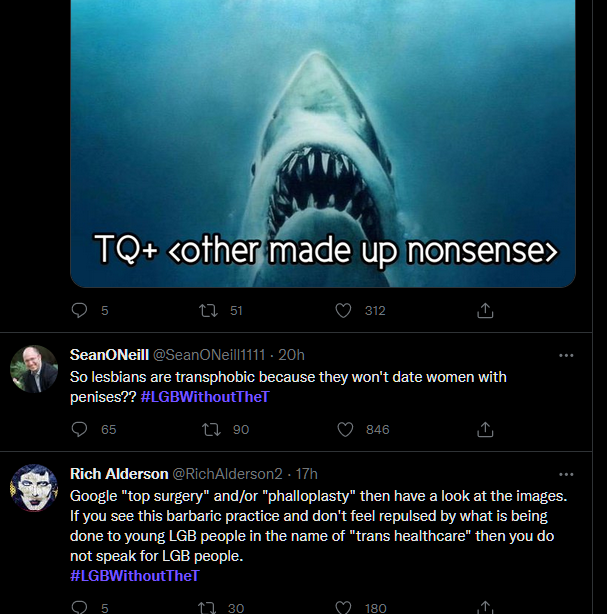Open the SeanONeill display name link

click(109, 355)
